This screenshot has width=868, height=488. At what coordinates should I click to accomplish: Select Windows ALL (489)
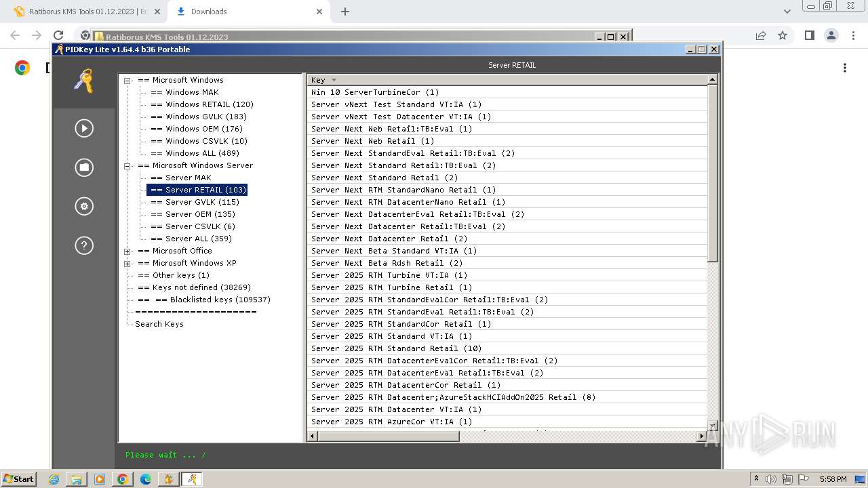click(195, 153)
